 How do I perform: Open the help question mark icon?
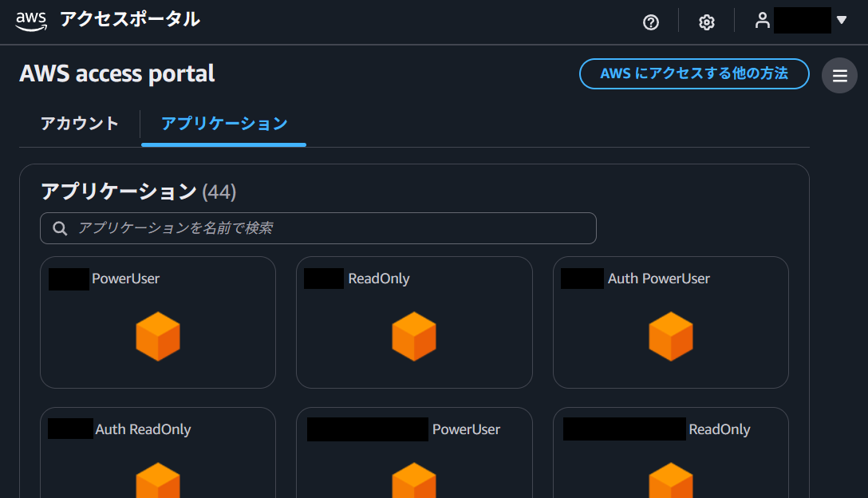pyautogui.click(x=651, y=22)
